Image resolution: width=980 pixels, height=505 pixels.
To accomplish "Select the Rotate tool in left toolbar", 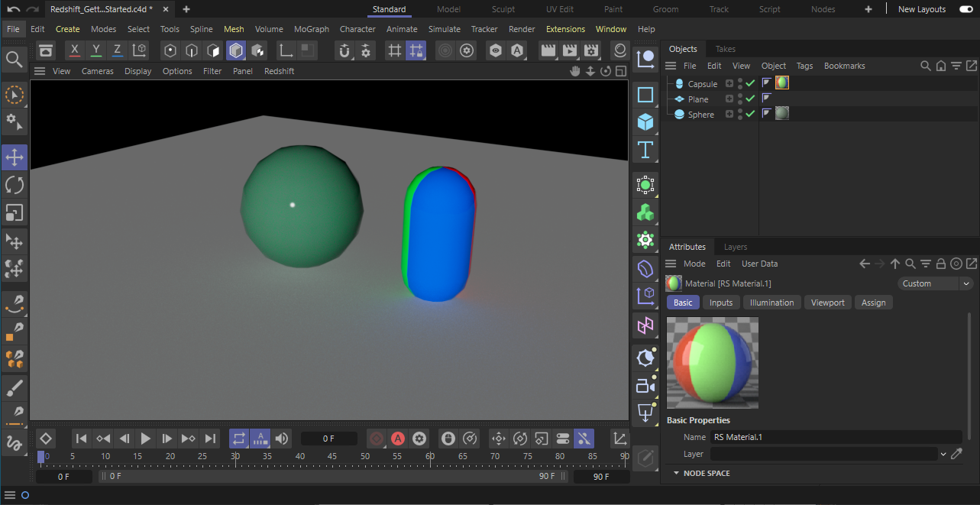I will pos(15,185).
